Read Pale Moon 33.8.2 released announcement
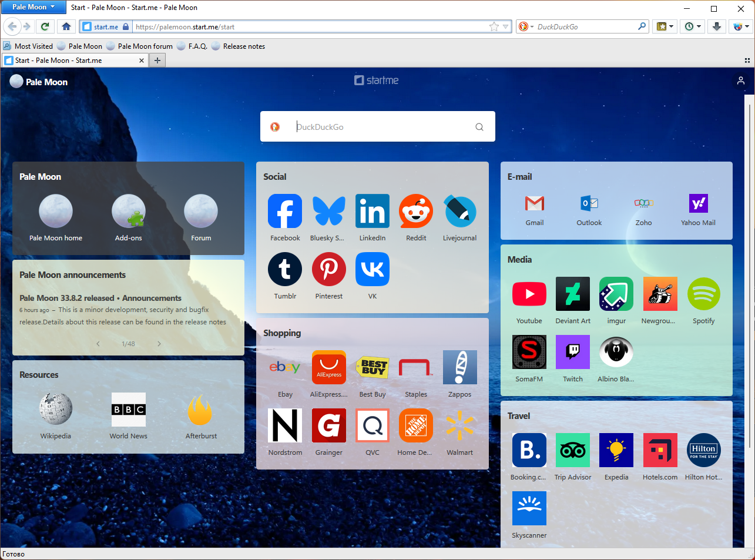 click(x=100, y=298)
